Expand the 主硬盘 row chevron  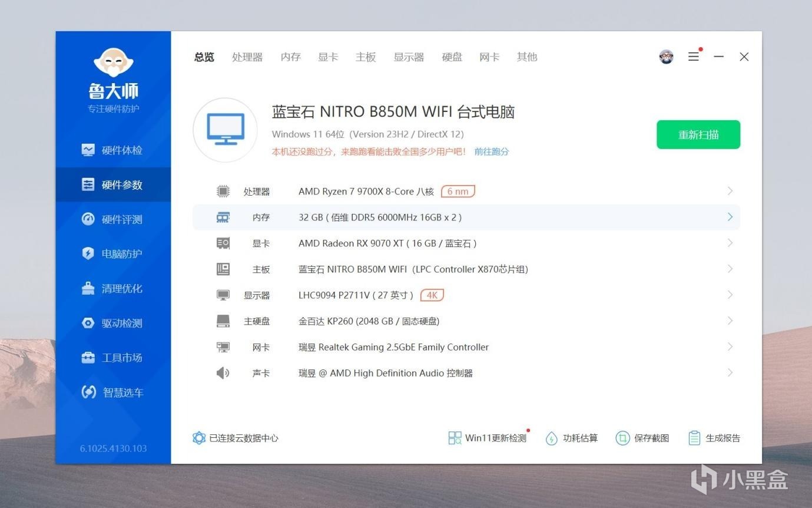(730, 321)
